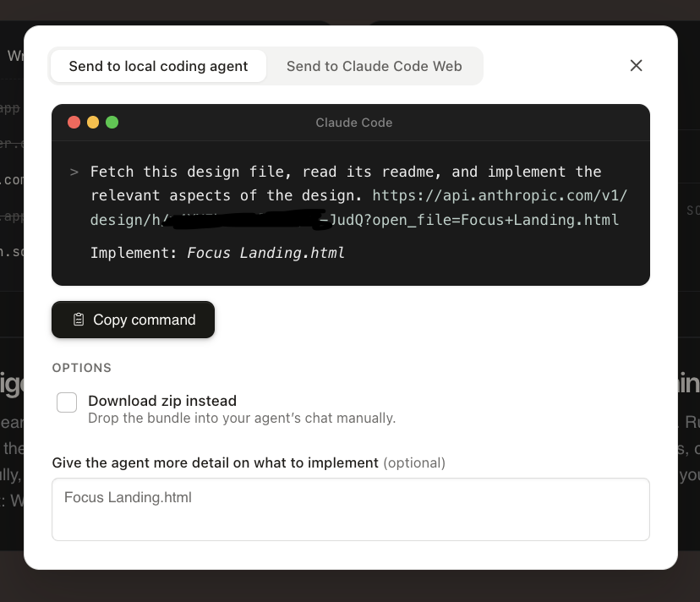
Task: Click the agent detail text input field
Action: pyautogui.click(x=350, y=509)
